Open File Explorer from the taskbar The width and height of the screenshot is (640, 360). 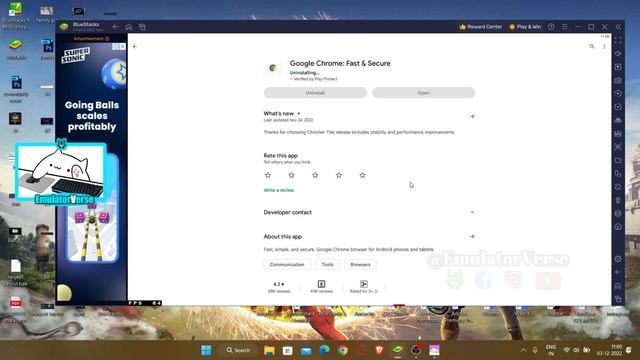point(269,350)
